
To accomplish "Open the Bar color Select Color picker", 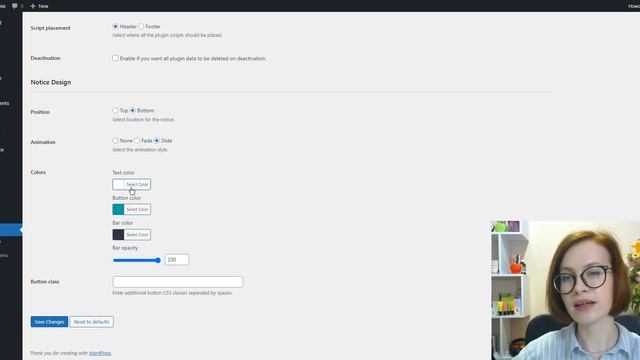I will tap(137, 235).
